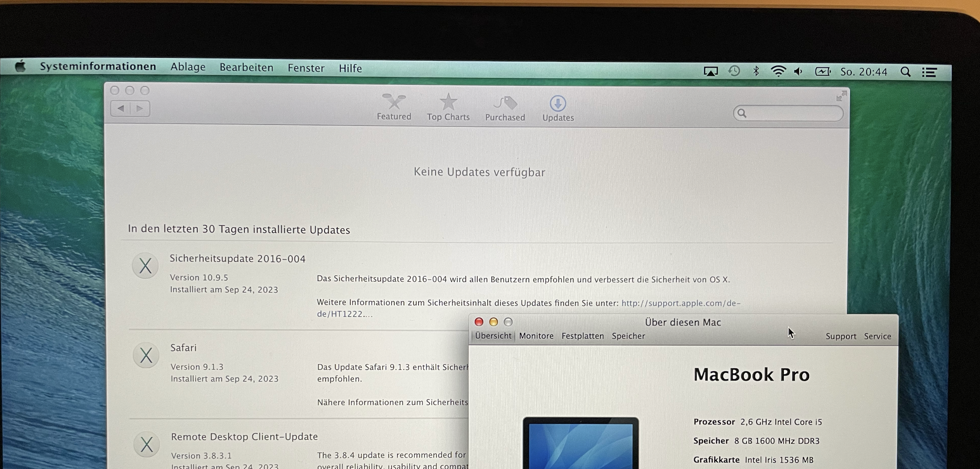Click the 'Über diesen Mac' window title
The height and width of the screenshot is (469, 980).
683,322
